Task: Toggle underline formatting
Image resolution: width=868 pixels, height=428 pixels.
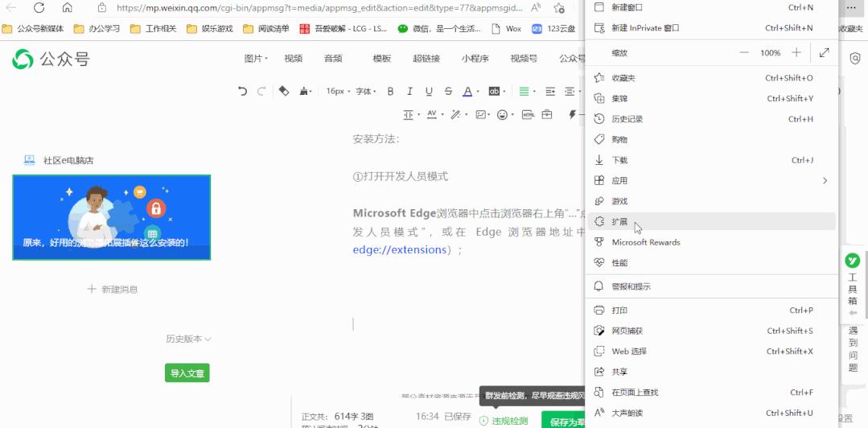Action: [x=429, y=92]
